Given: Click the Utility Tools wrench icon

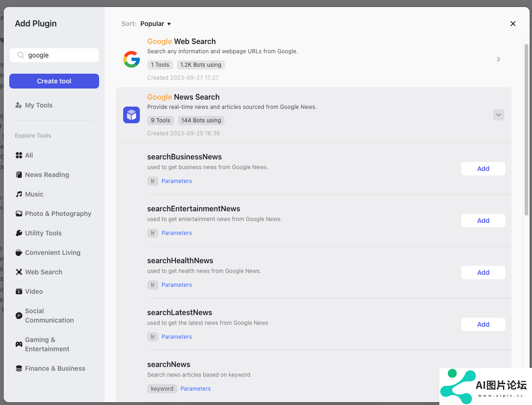Looking at the screenshot, I should (19, 233).
